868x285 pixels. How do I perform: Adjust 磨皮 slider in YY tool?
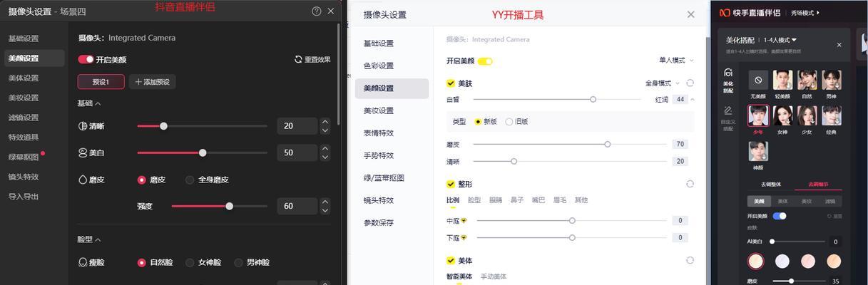(571, 144)
